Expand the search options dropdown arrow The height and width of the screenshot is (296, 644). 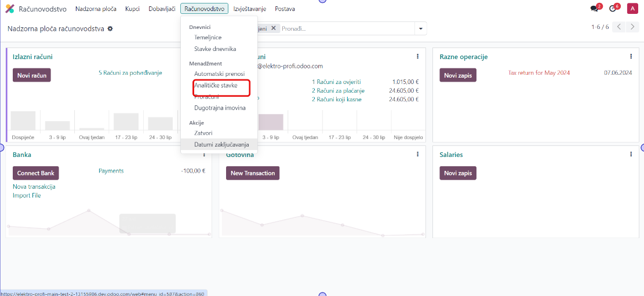coord(420,28)
